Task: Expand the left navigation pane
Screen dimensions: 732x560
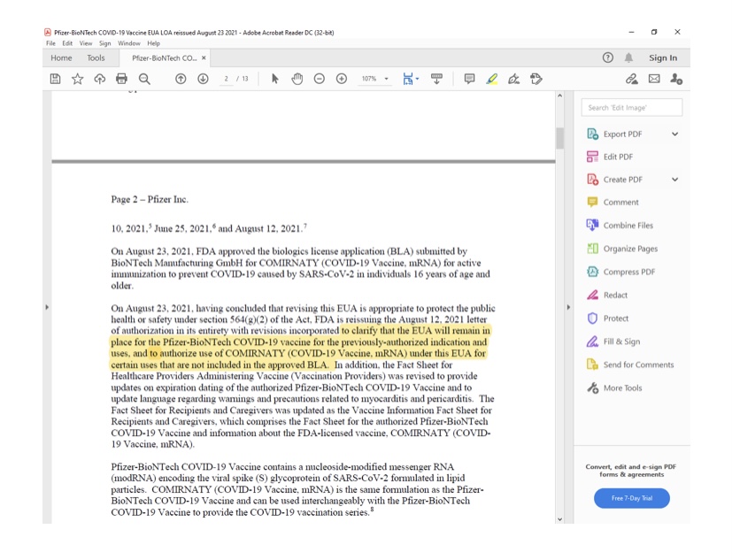Action: point(46,307)
